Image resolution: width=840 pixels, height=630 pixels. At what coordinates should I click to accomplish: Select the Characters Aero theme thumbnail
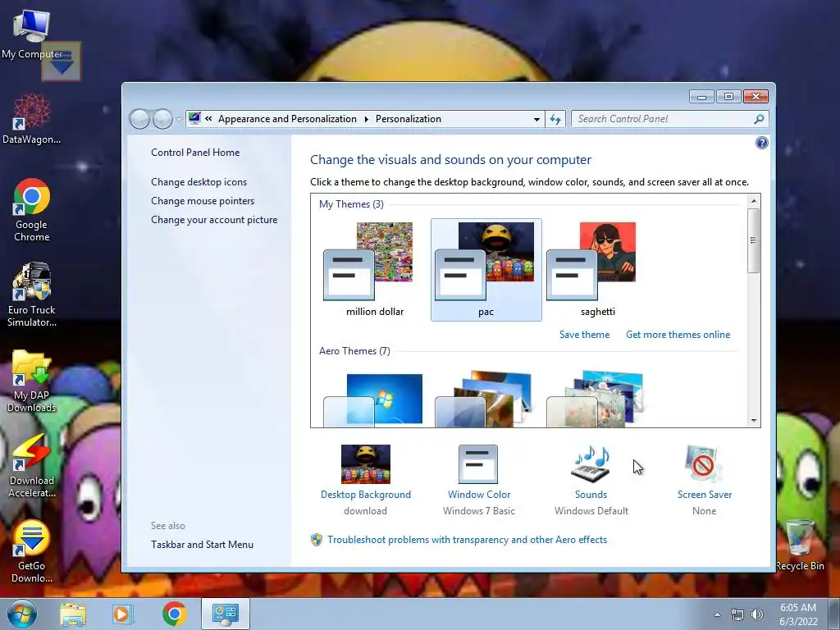tap(596, 399)
